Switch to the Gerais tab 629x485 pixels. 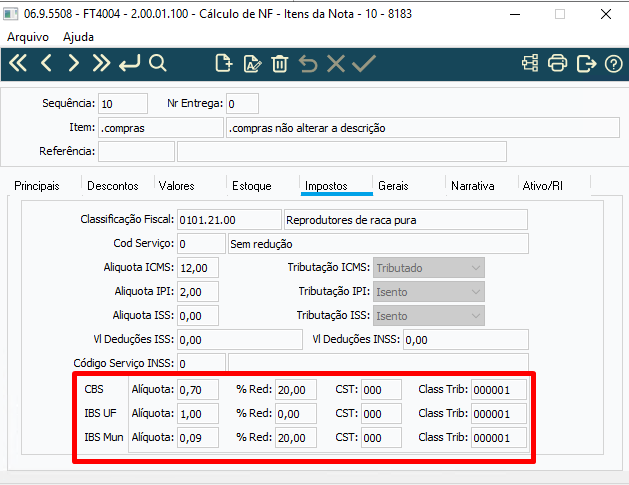coord(393,186)
